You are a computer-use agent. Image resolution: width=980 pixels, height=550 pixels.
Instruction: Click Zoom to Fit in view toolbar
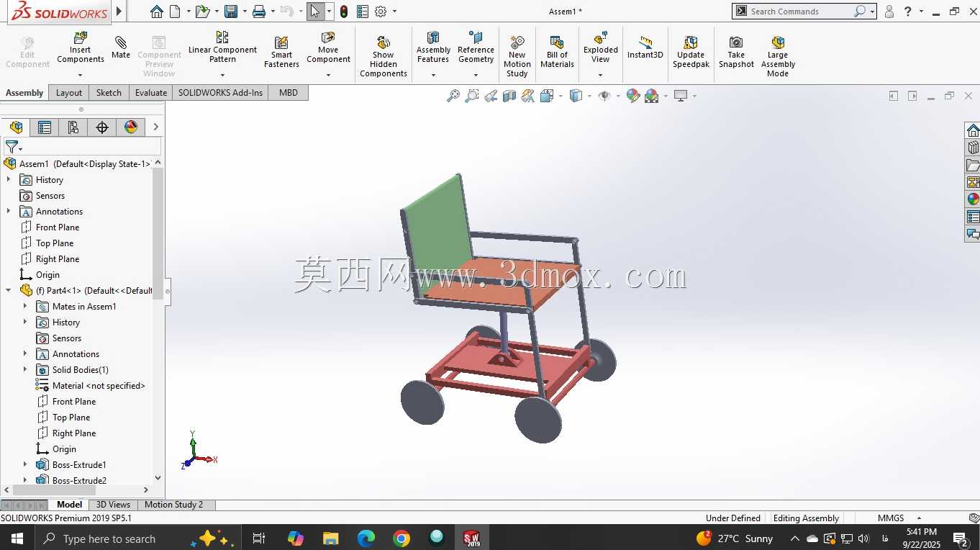[x=453, y=96]
